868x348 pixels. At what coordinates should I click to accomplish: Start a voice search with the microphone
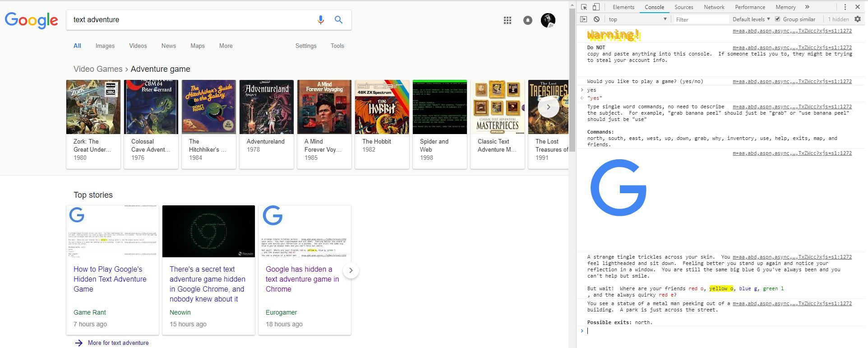click(320, 20)
